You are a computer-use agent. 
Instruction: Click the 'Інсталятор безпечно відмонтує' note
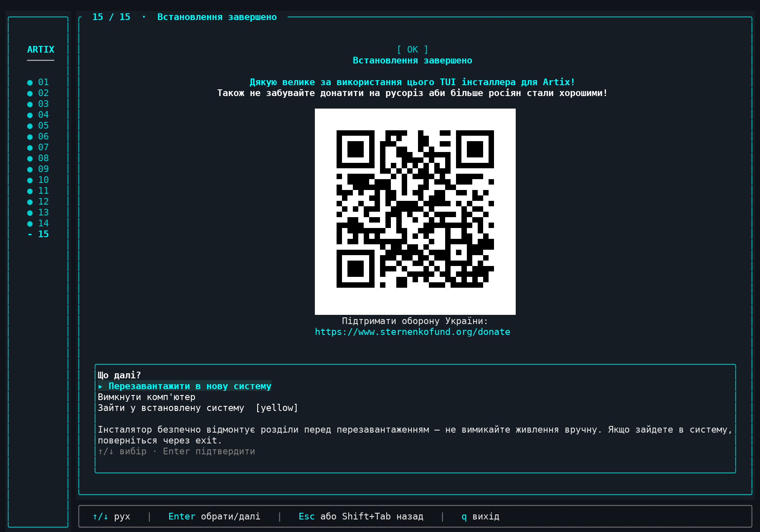pyautogui.click(x=415, y=435)
